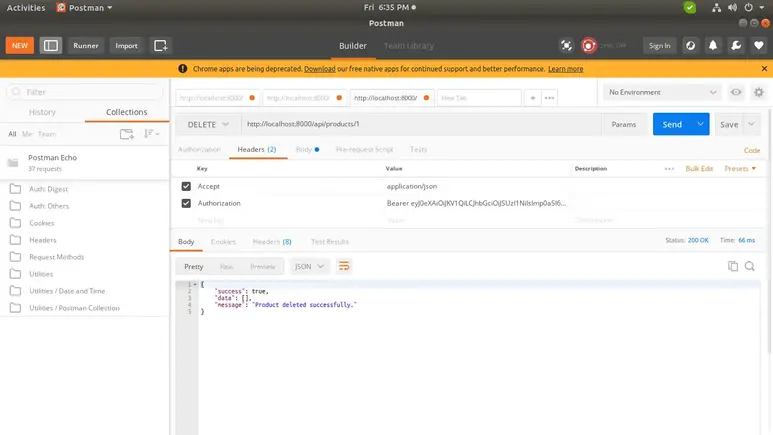
Task: Uncheck the Authorization header checkbox
Action: click(186, 203)
